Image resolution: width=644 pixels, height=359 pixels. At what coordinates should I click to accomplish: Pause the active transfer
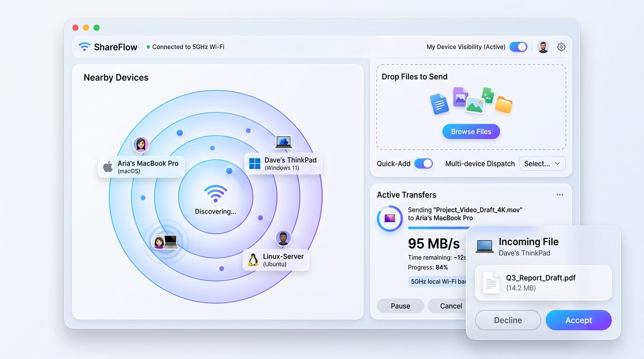click(400, 306)
